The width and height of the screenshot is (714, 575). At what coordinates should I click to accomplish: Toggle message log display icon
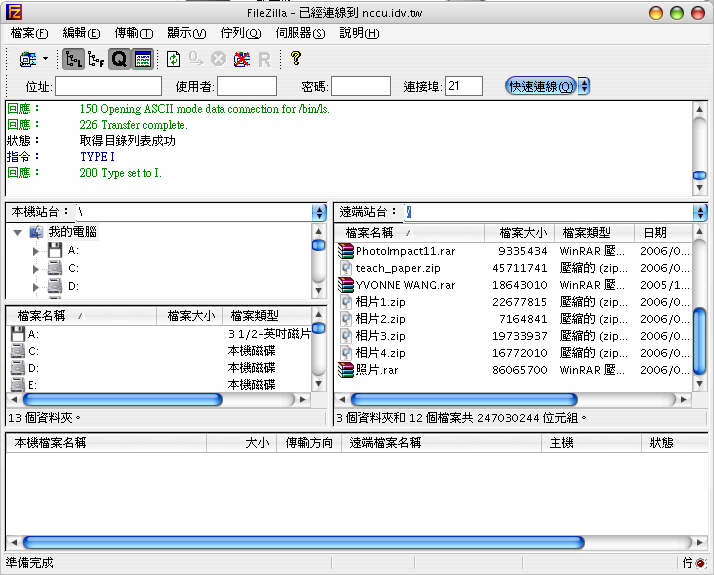(143, 59)
